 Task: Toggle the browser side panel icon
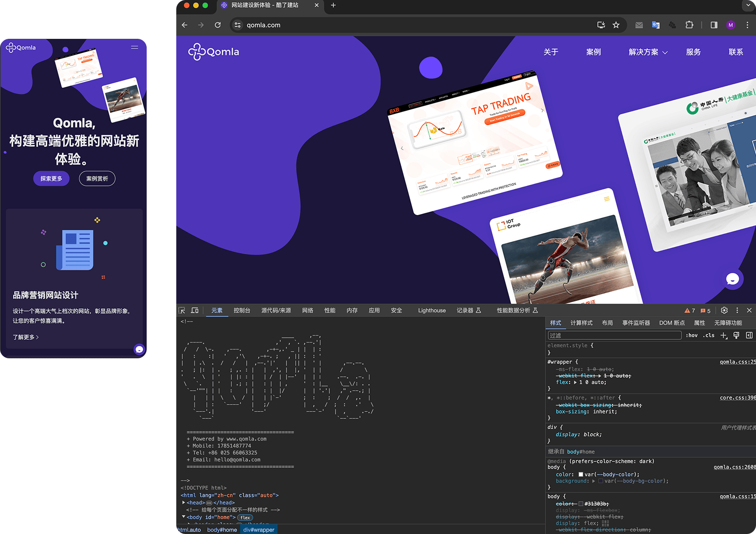tap(714, 25)
